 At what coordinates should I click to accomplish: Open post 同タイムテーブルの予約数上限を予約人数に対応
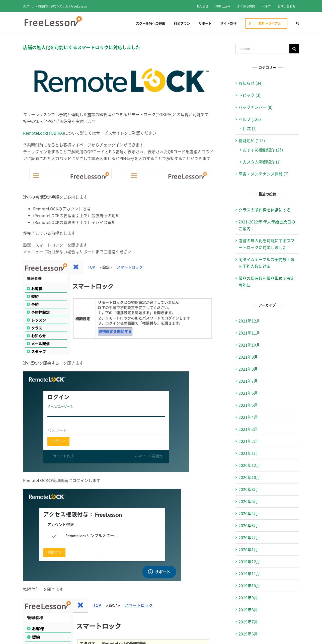[x=266, y=263]
